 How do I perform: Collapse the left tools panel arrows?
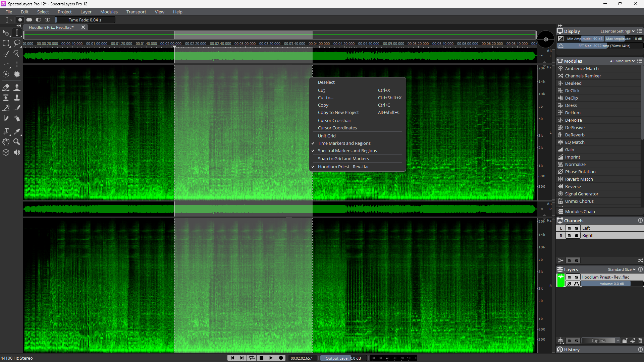pyautogui.click(x=18, y=25)
